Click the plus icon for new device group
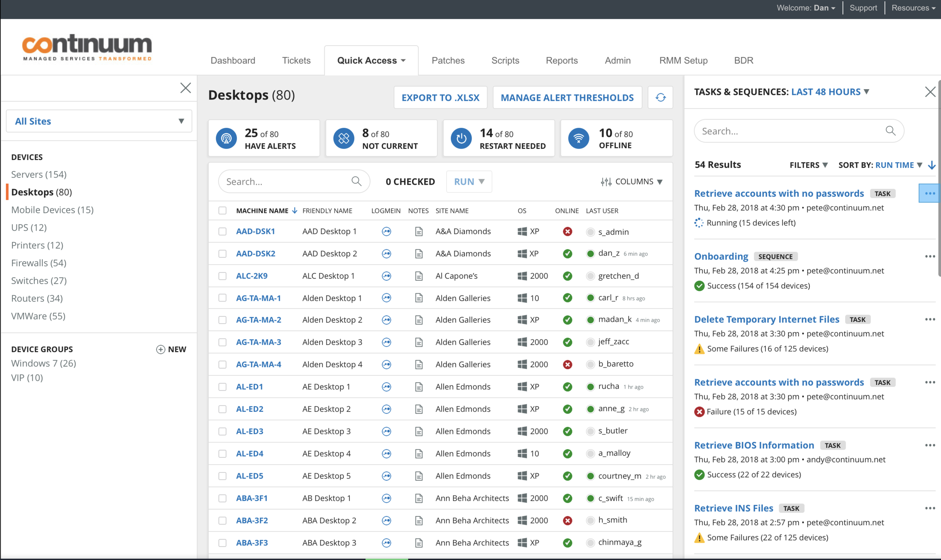 (x=161, y=349)
